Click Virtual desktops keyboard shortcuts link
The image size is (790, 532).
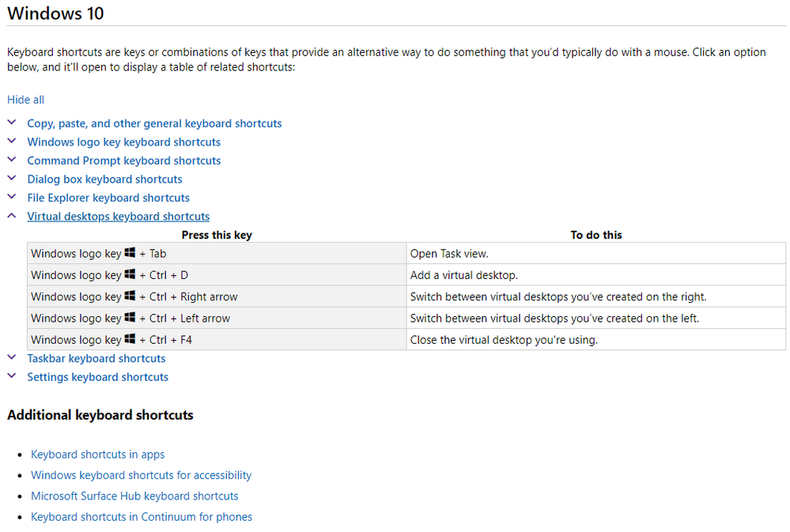(119, 217)
